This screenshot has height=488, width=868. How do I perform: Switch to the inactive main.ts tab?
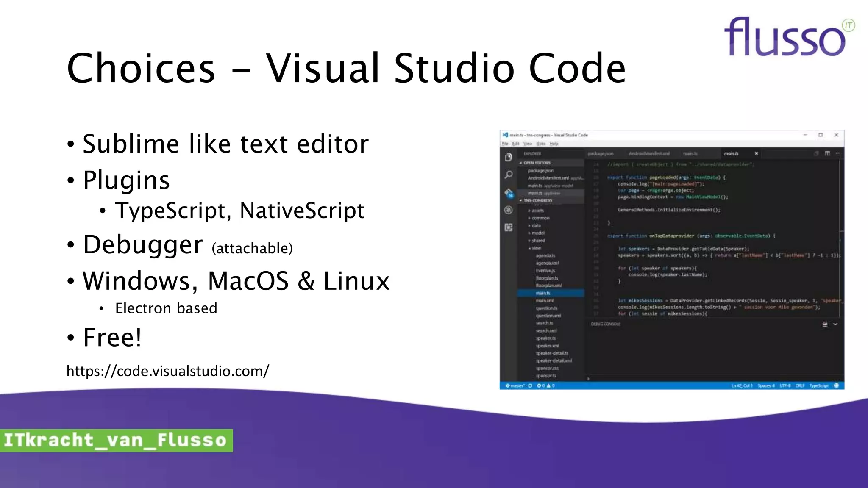pos(690,153)
